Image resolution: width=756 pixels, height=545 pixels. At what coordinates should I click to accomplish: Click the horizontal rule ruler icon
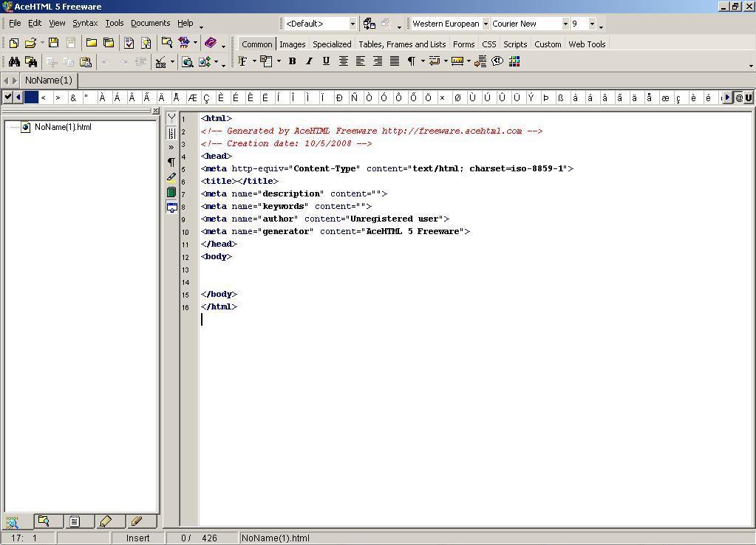(457, 61)
